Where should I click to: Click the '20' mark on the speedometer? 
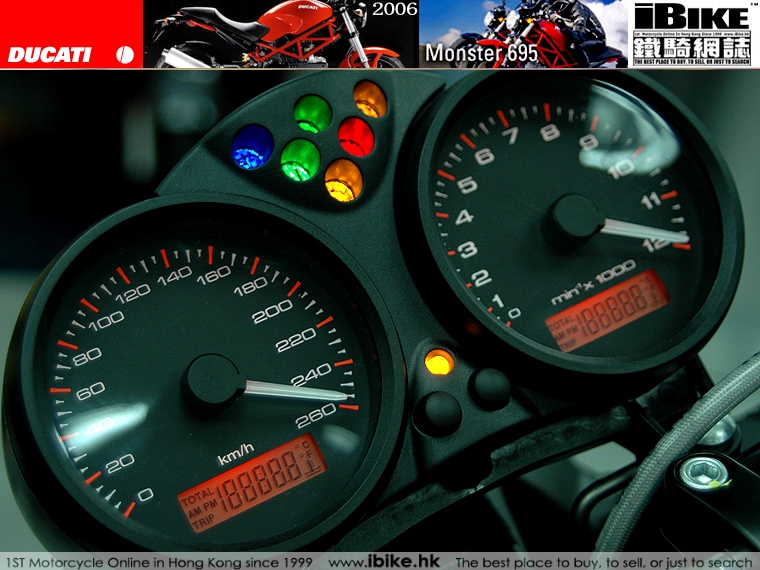[120, 463]
